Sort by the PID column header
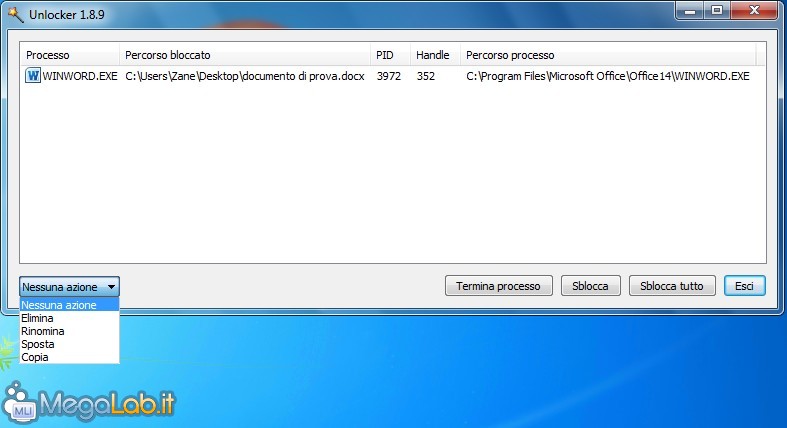Screen dimensions: 787x428 pos(390,55)
